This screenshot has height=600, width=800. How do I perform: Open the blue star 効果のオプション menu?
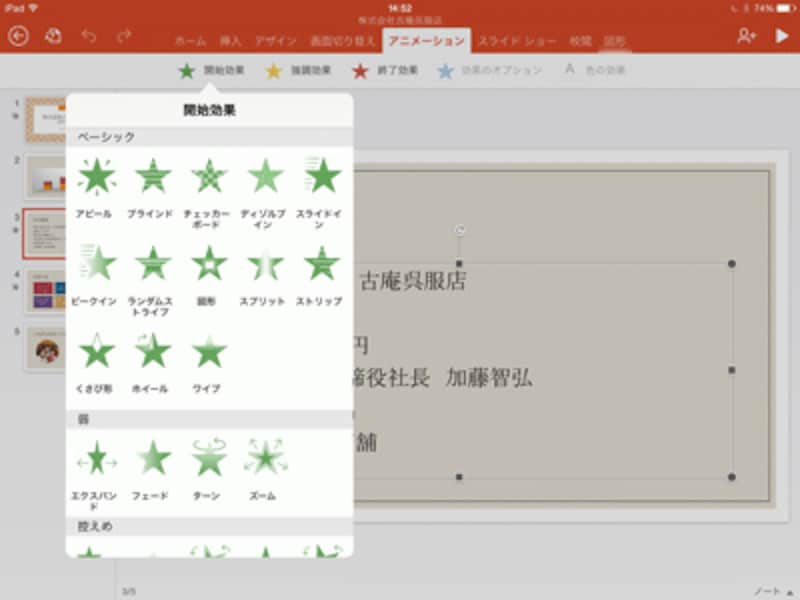[489, 70]
